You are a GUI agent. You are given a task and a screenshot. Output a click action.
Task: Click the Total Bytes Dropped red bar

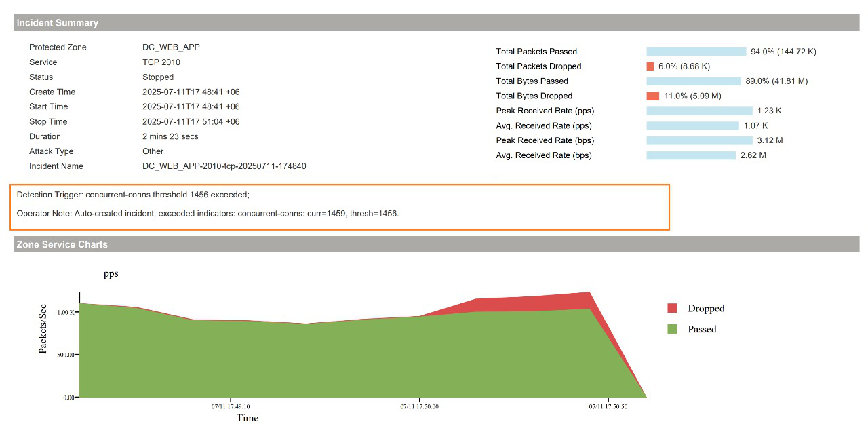pos(652,96)
